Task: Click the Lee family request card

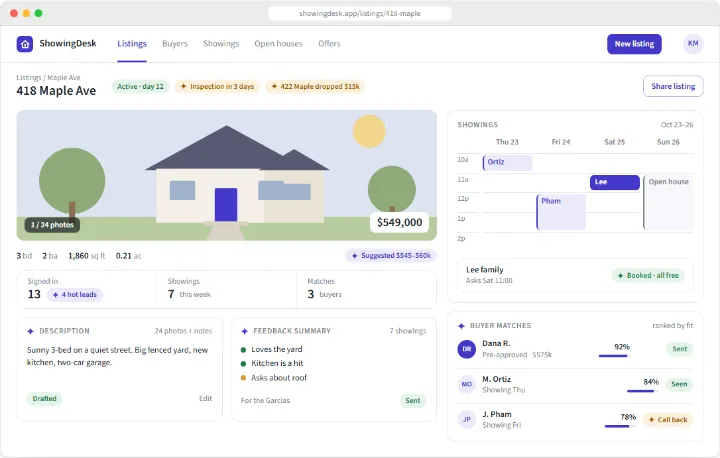Action: [575, 275]
